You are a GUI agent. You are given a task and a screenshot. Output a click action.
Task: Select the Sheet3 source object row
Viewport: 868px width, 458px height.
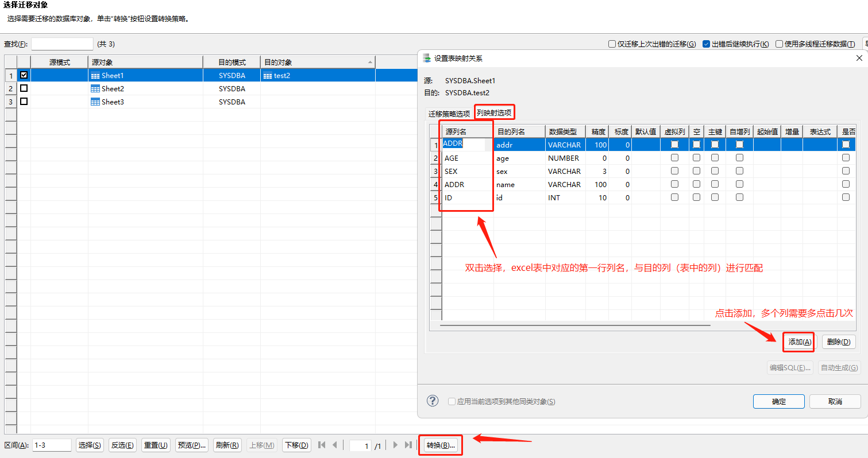coord(145,102)
